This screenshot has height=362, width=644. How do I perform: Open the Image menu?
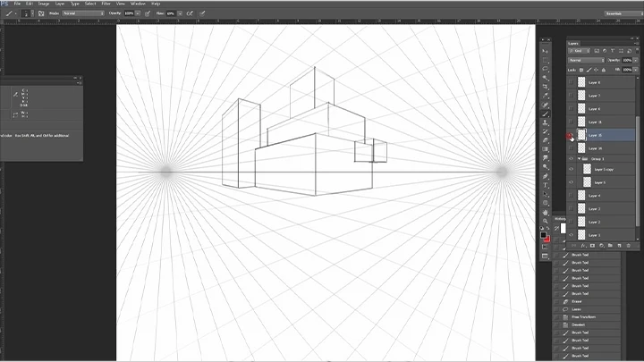pos(44,4)
